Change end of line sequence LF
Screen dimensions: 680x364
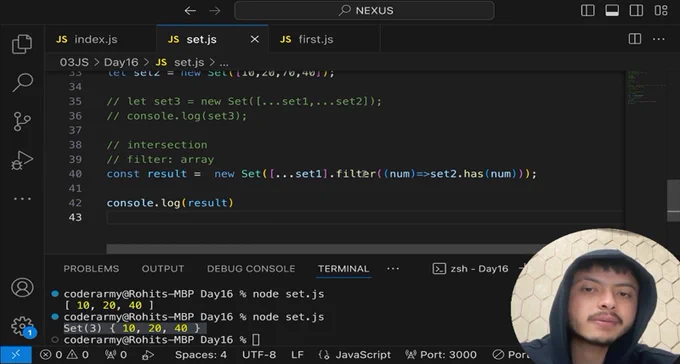[x=298, y=355]
